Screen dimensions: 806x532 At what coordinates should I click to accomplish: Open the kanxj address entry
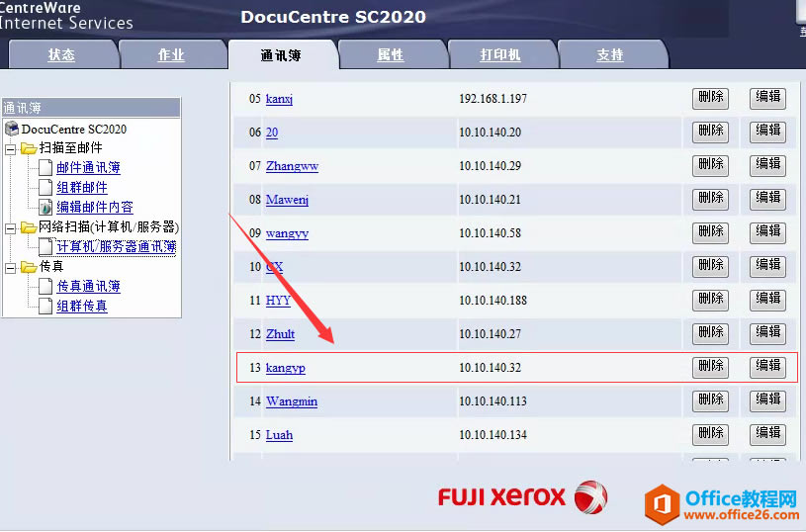click(x=279, y=99)
